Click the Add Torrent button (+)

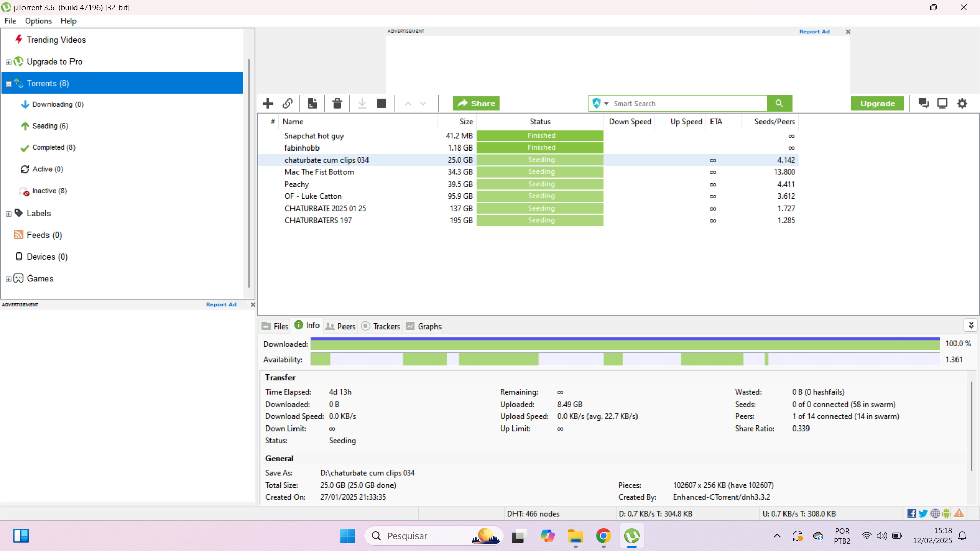[x=267, y=103]
